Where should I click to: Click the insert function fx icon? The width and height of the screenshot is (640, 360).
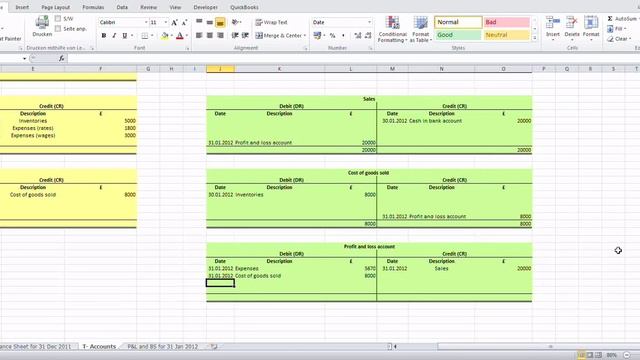coord(61,59)
